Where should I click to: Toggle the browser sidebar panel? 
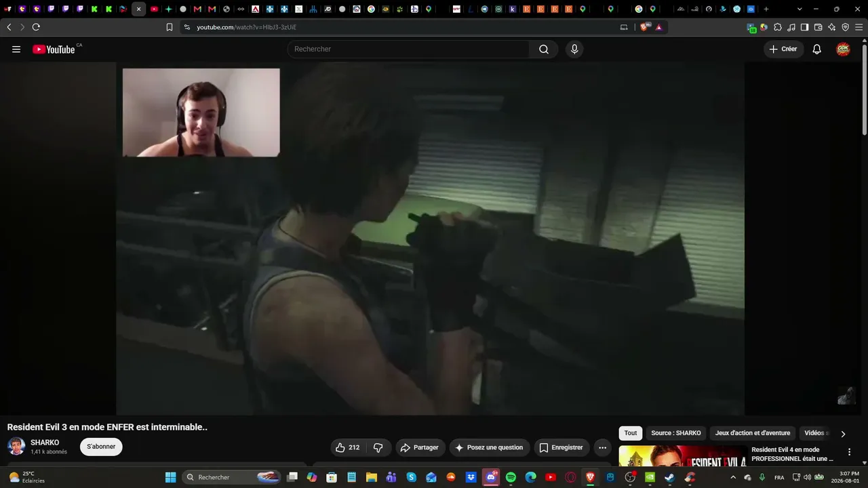[x=804, y=27]
